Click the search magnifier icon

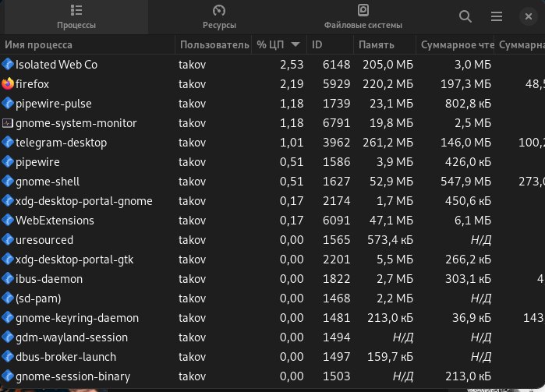point(465,16)
